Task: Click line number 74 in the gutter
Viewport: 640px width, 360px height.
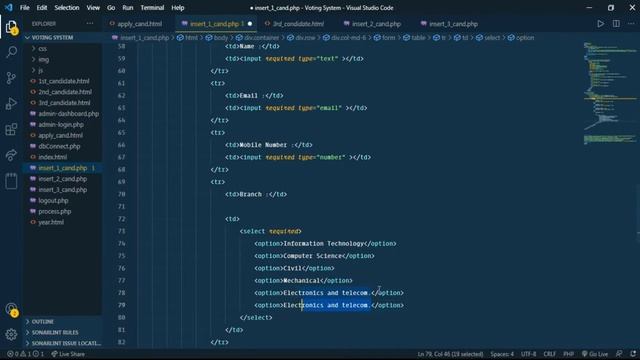Action: pos(122,243)
